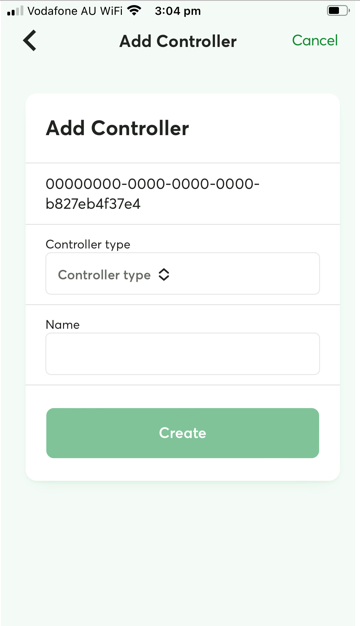Tap the Name field label
Screen dimensions: 360x626
[63, 325]
